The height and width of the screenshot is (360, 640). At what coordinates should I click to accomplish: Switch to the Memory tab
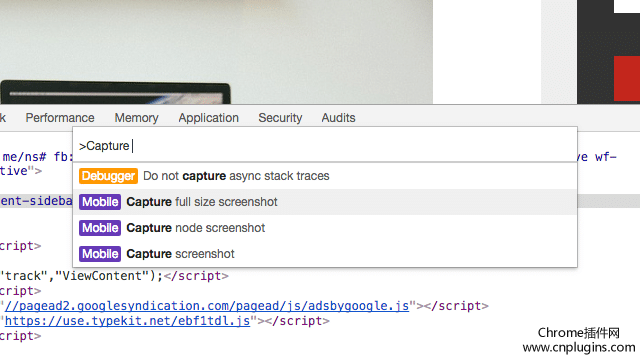(x=136, y=118)
